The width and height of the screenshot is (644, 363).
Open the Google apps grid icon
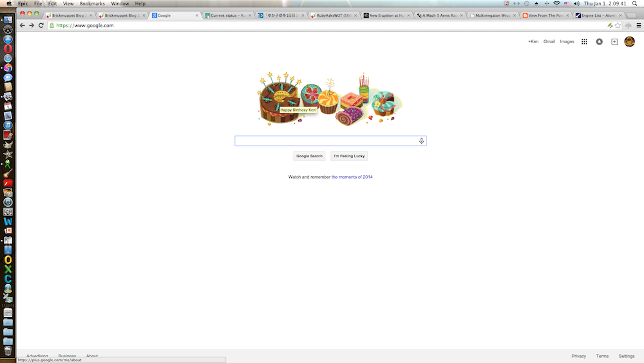click(x=584, y=41)
